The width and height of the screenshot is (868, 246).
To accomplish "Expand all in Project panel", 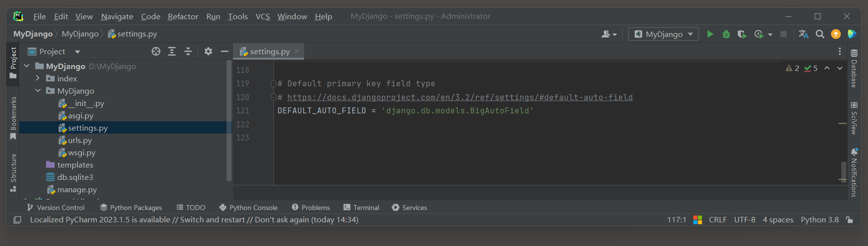I will click(x=172, y=51).
